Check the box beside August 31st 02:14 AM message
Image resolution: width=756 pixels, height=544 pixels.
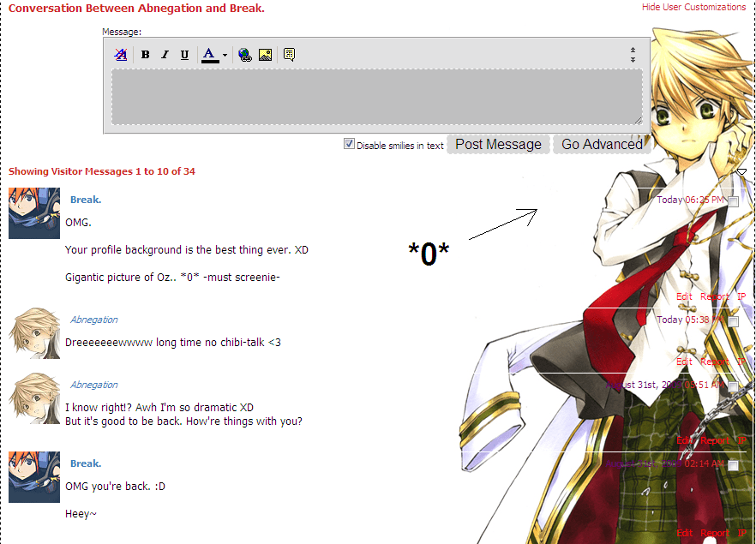(x=734, y=465)
